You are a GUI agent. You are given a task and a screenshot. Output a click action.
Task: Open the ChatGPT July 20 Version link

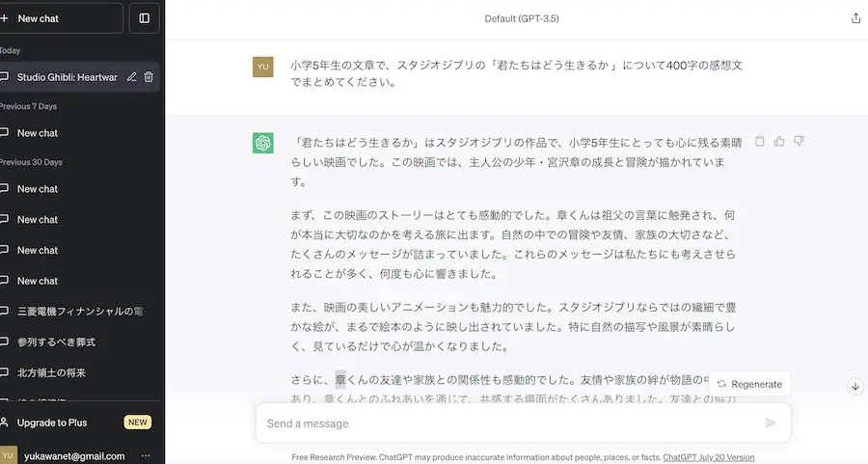(709, 457)
